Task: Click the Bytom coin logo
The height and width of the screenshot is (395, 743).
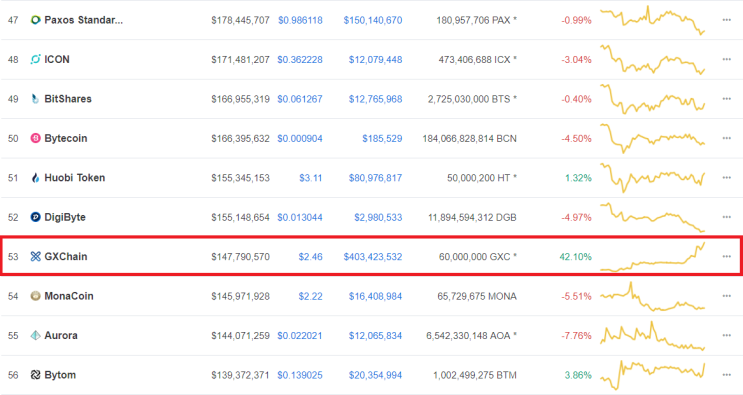Action: point(35,375)
